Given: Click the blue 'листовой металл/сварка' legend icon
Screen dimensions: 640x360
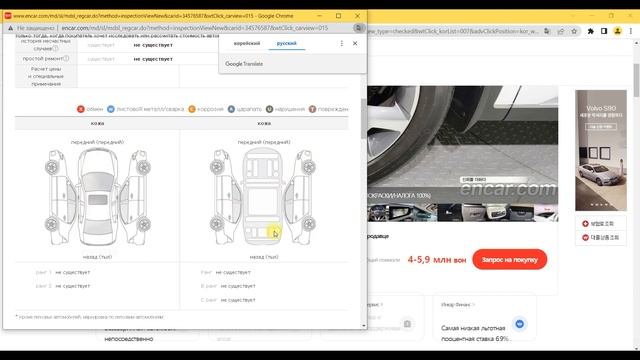Looking at the screenshot, I should point(111,109).
